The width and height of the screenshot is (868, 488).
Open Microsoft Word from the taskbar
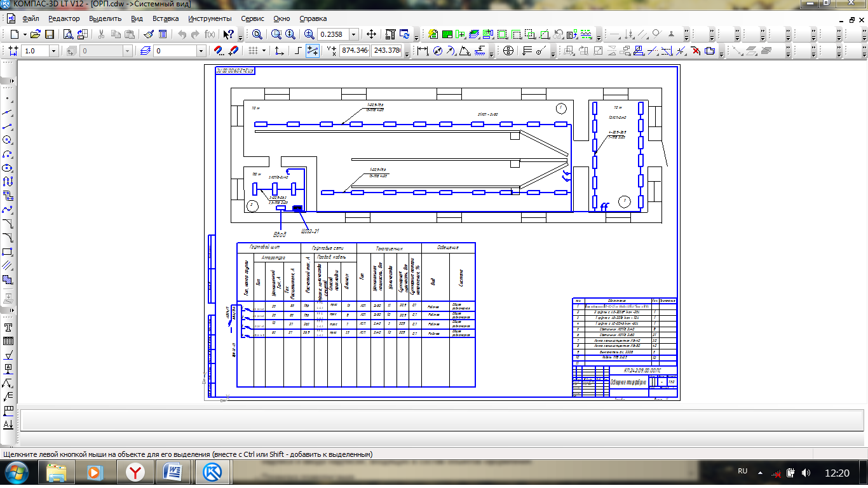173,473
